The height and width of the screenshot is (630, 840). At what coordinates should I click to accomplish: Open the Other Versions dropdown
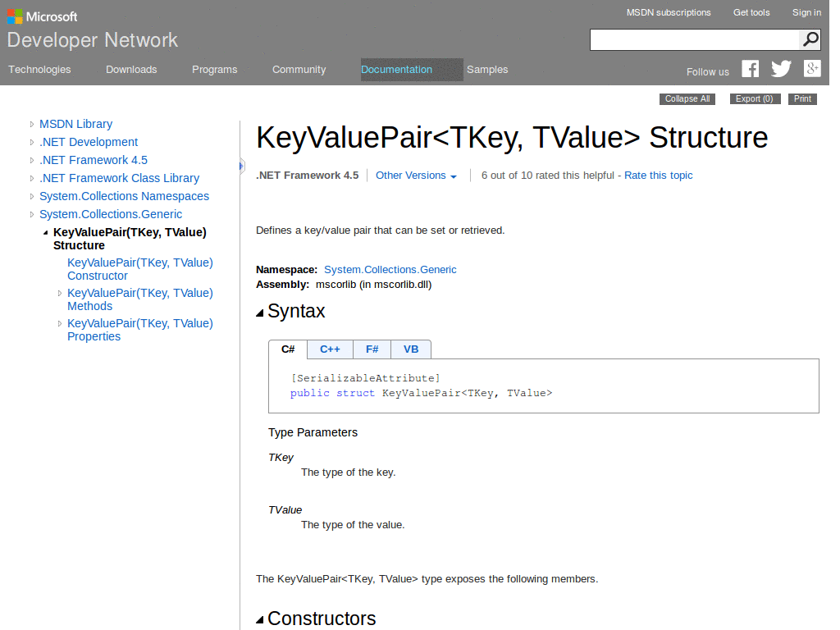point(416,176)
